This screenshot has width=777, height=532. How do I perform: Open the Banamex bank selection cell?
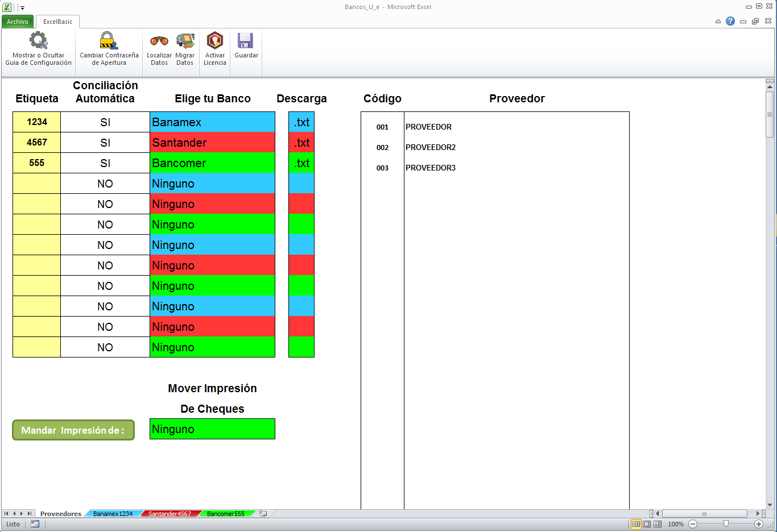pyautogui.click(x=212, y=122)
